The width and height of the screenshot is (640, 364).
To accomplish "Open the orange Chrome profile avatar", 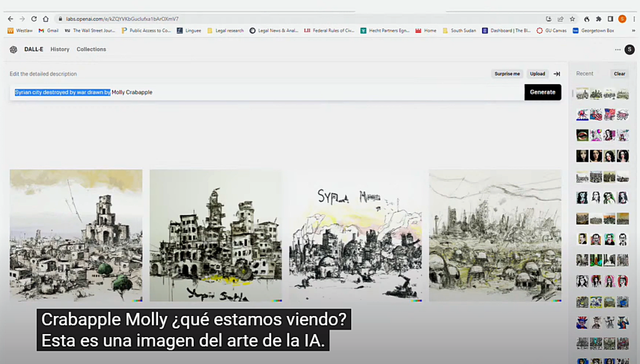I will pyautogui.click(x=622, y=19).
